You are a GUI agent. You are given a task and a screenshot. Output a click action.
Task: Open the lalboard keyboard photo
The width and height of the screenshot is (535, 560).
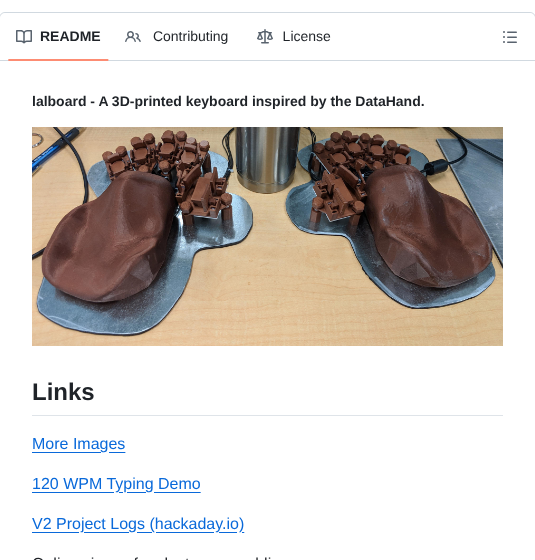coord(268,236)
